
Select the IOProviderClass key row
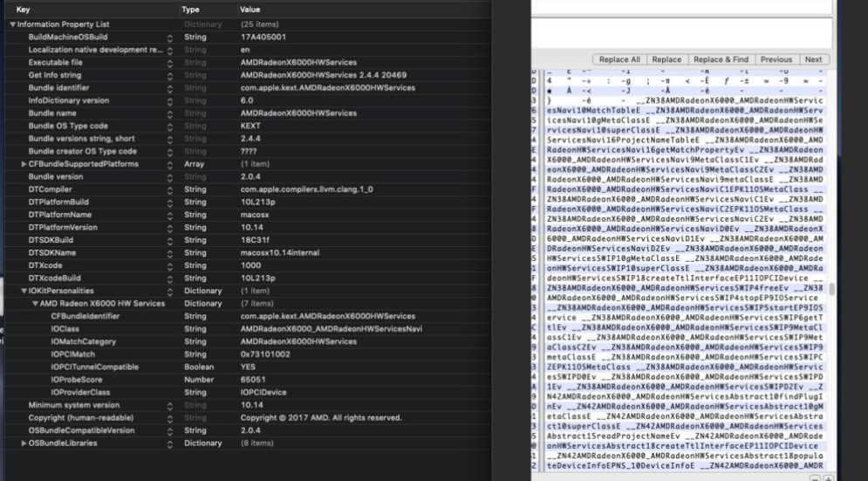tap(80, 392)
